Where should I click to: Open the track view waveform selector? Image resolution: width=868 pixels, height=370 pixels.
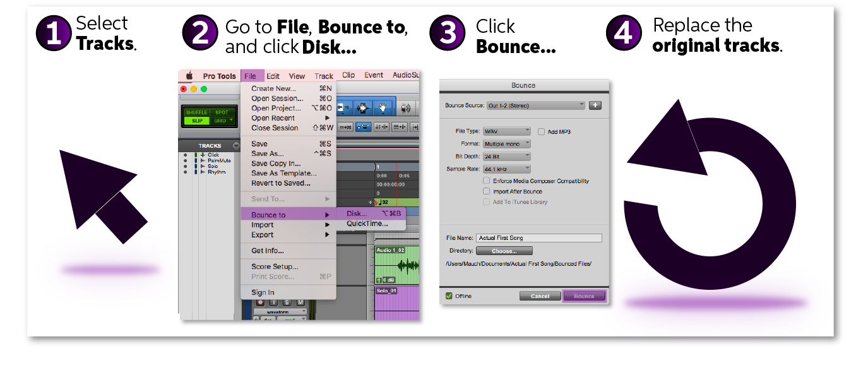280,311
